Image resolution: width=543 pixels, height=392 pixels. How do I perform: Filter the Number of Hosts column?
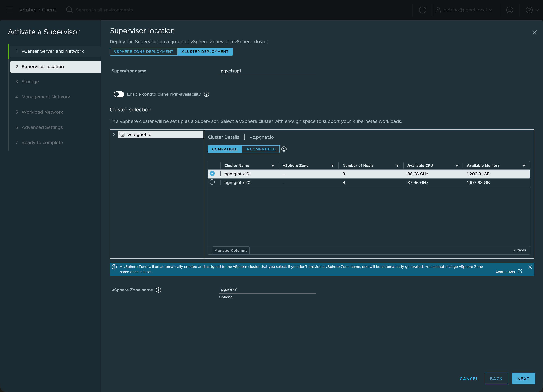(x=397, y=166)
